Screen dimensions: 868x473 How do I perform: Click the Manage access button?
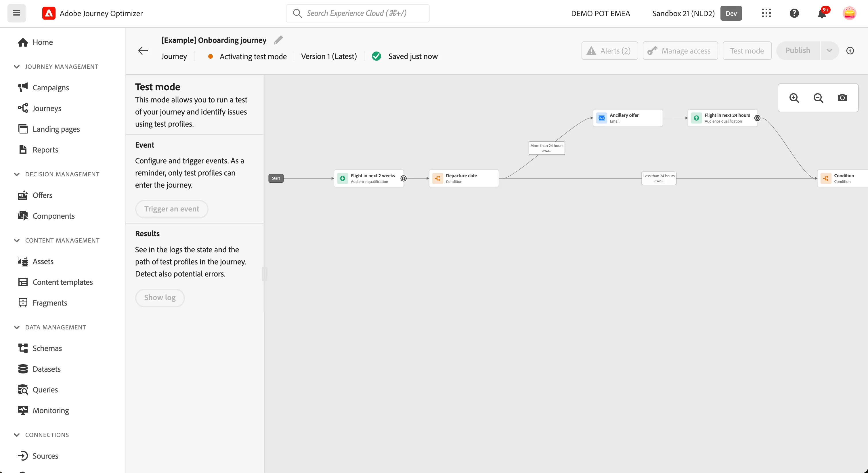tap(680, 51)
